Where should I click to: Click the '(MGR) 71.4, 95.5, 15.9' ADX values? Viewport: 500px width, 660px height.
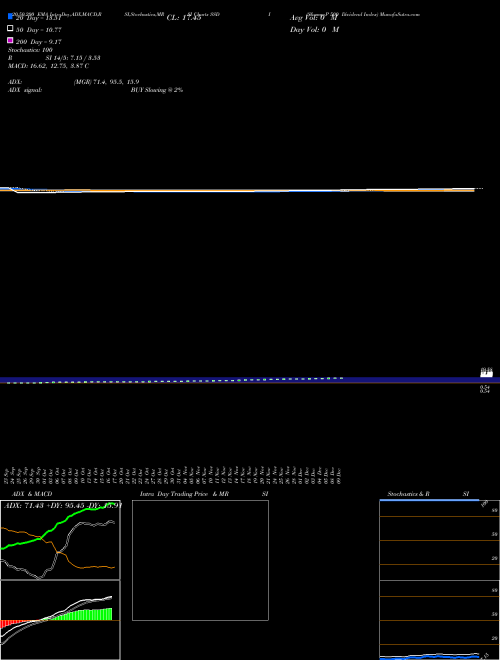106,82
